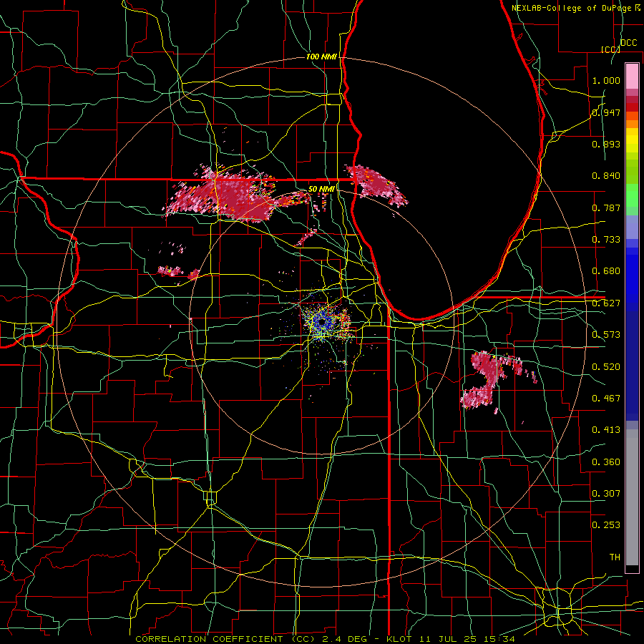644x644 pixels.
Task: Select the 0.253 scale value
Action: 606,525
